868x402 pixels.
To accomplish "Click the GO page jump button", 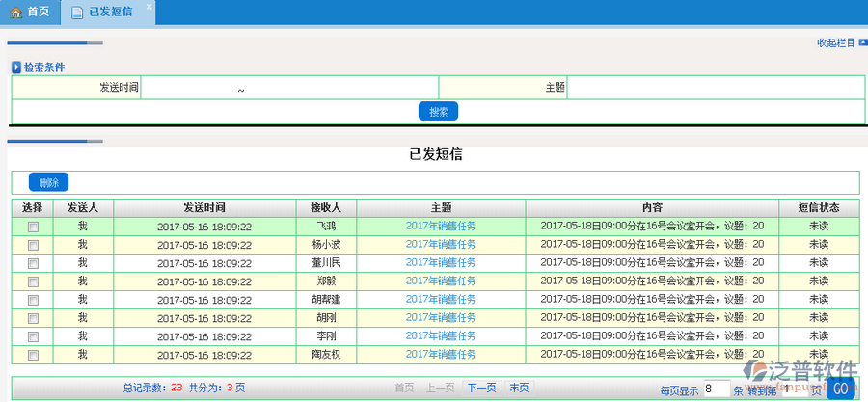I will pos(841,389).
